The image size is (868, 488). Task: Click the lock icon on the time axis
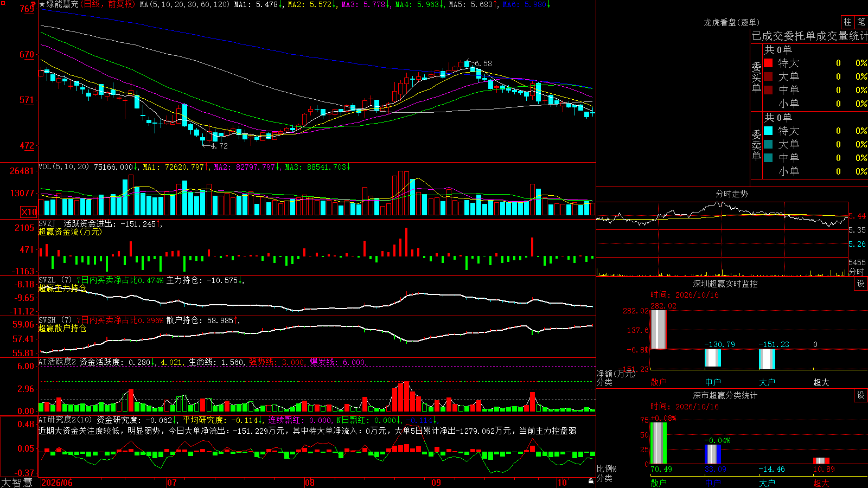(591, 481)
